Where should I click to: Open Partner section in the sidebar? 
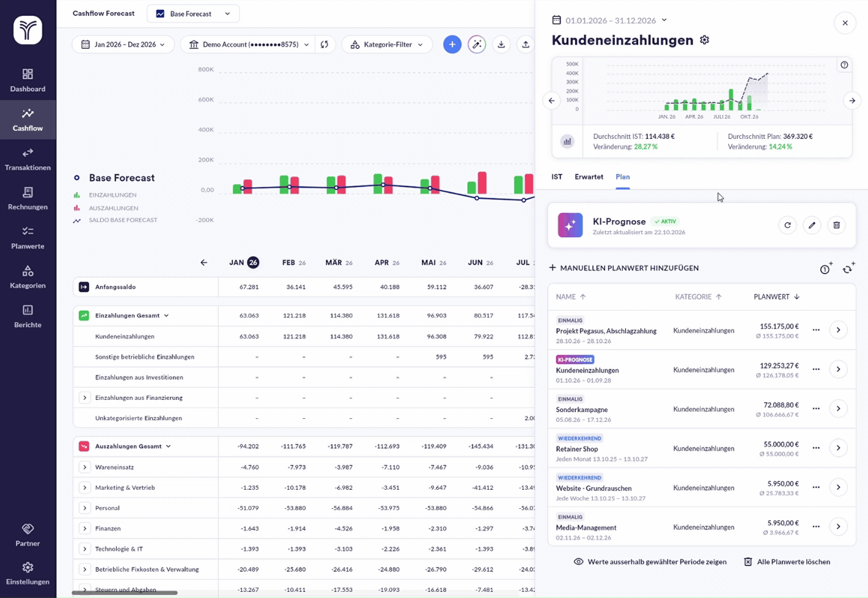(28, 535)
